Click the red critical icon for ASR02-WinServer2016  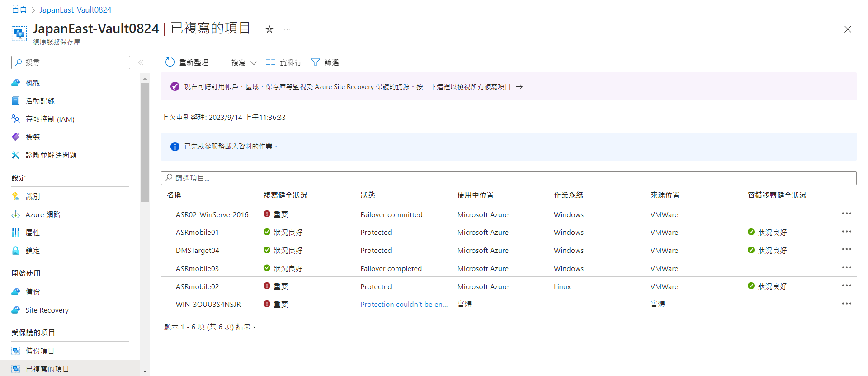267,214
